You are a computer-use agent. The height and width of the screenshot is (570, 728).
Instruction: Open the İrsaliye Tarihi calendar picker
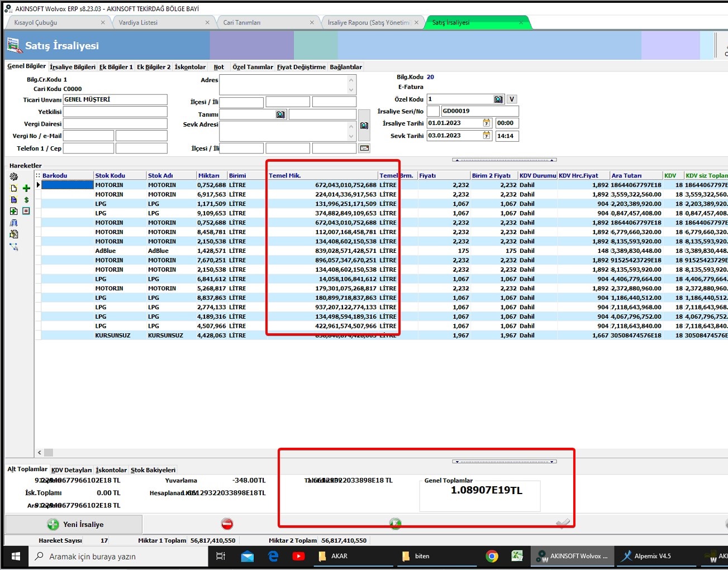coord(487,123)
